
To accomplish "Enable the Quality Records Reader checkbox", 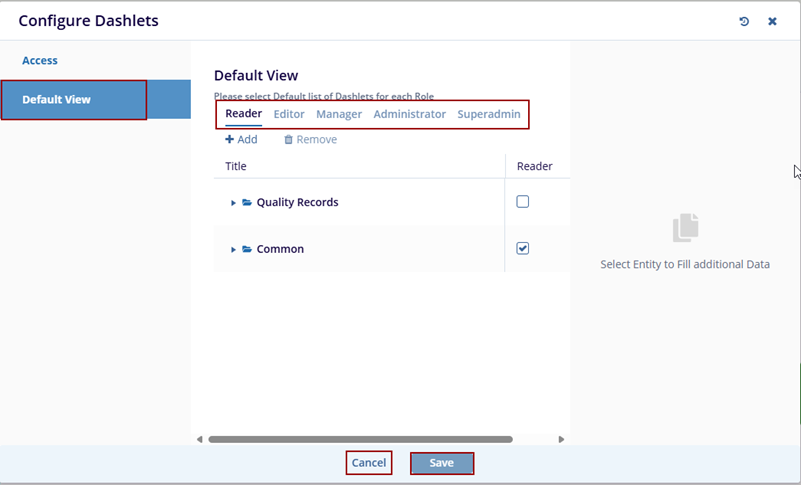I will pyautogui.click(x=522, y=202).
